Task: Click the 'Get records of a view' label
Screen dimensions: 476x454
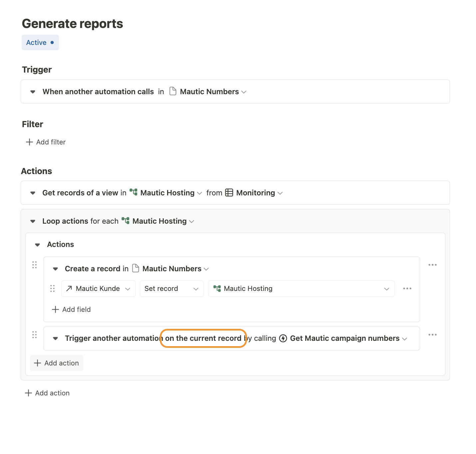Action: pos(80,193)
